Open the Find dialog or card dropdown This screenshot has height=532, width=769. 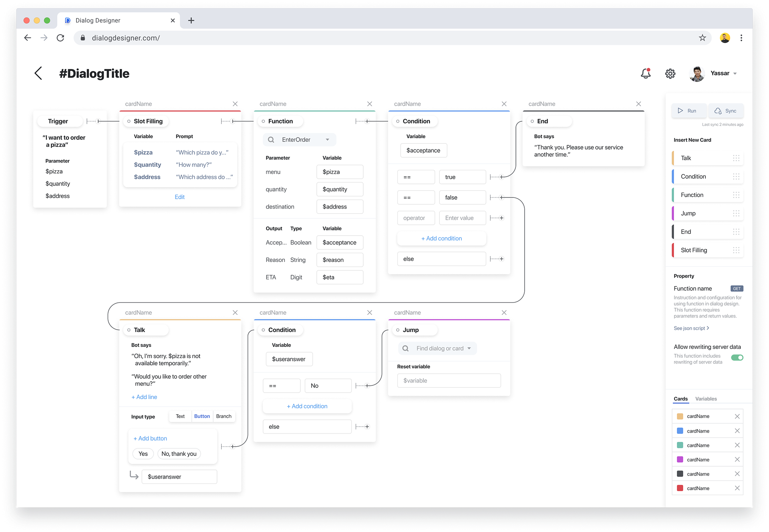coord(438,348)
